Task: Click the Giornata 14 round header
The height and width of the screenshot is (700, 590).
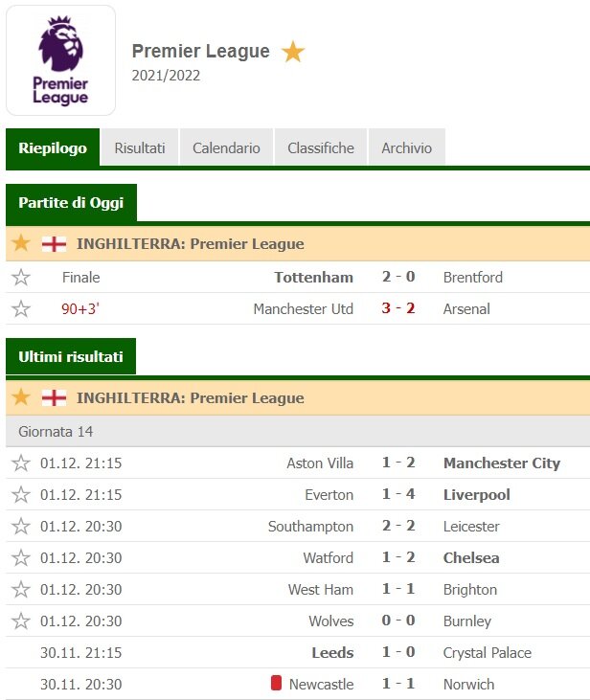Action: point(56,432)
